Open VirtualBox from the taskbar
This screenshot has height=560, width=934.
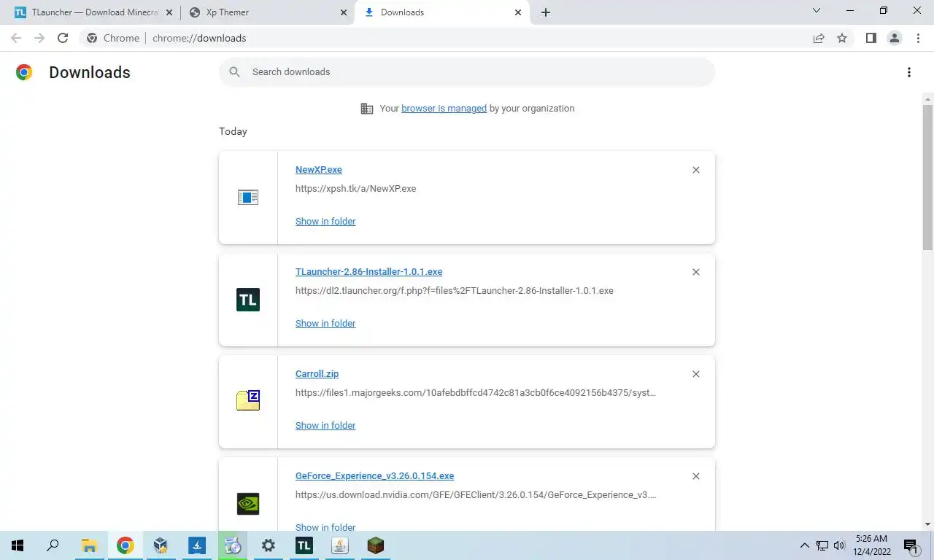161,545
